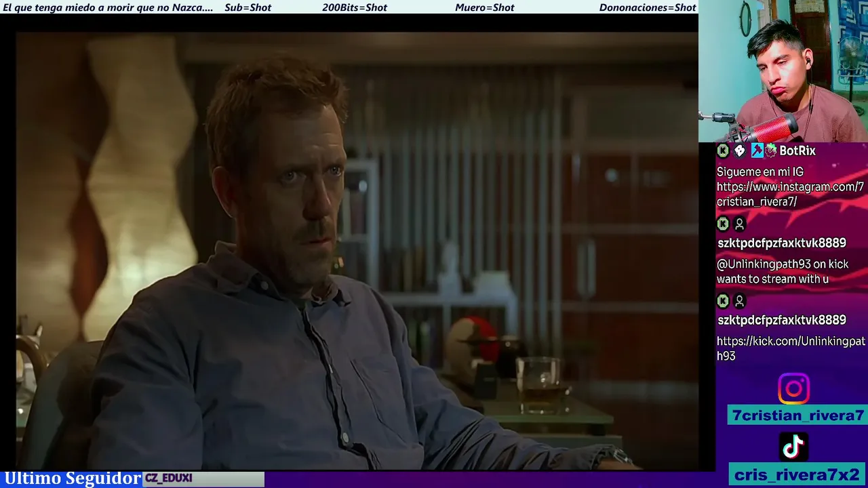The image size is (868, 488).
Task: Click the 'Dononaciones=Shot' ticker text
Action: 648,7
